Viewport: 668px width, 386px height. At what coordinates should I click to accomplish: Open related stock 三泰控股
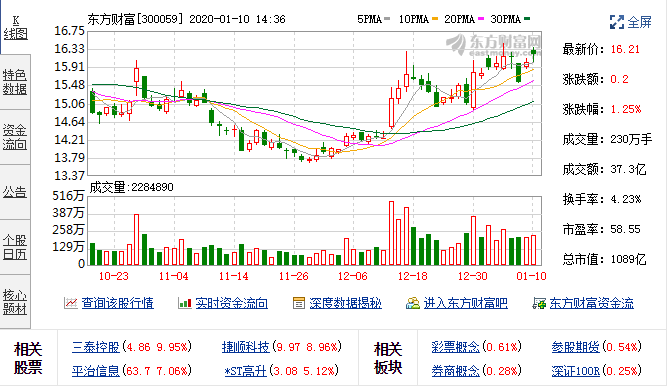[96, 347]
